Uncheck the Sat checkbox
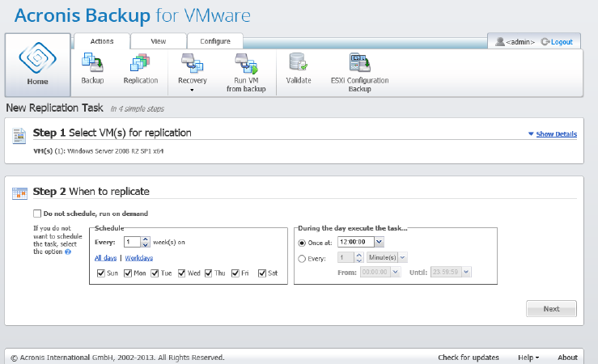The image size is (598, 364). (x=262, y=273)
